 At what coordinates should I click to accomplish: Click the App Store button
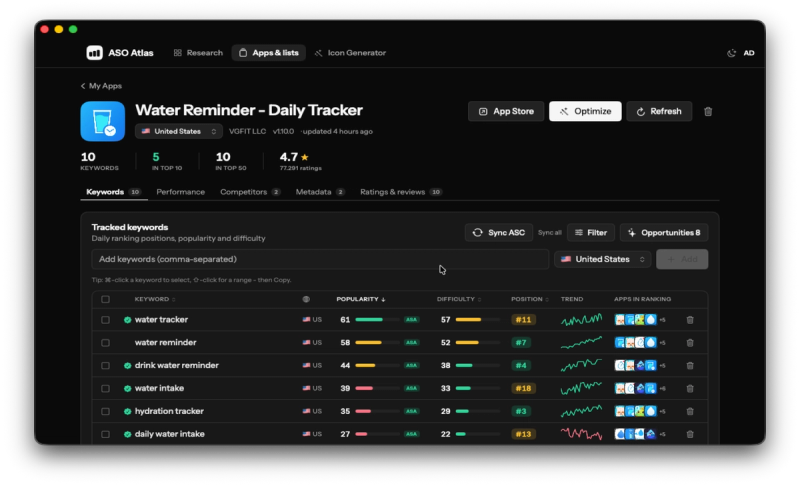point(506,111)
